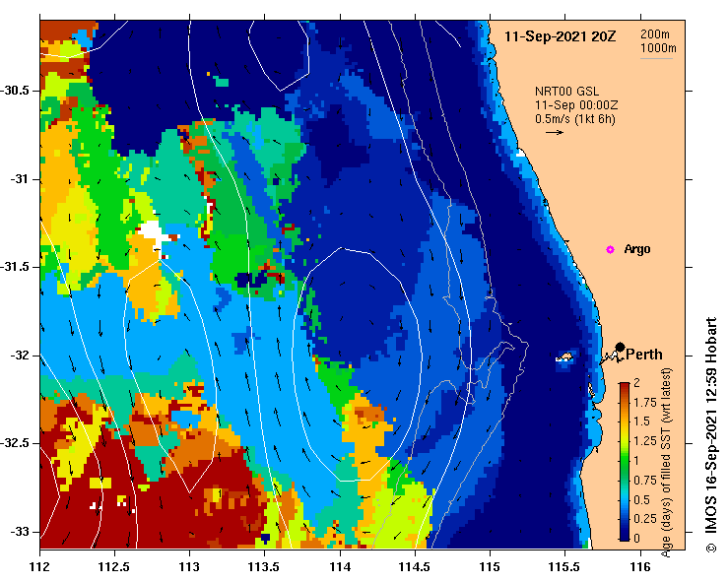Click latitude axis label '-31.5'
Image resolution: width=728 pixels, height=583 pixels.
pyautogui.click(x=16, y=267)
